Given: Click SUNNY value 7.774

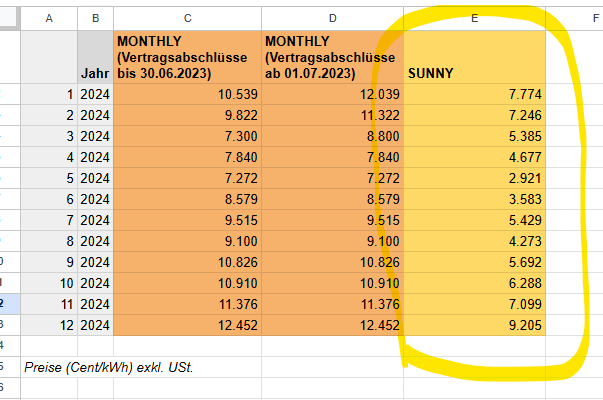Looking at the screenshot, I should click(475, 94).
